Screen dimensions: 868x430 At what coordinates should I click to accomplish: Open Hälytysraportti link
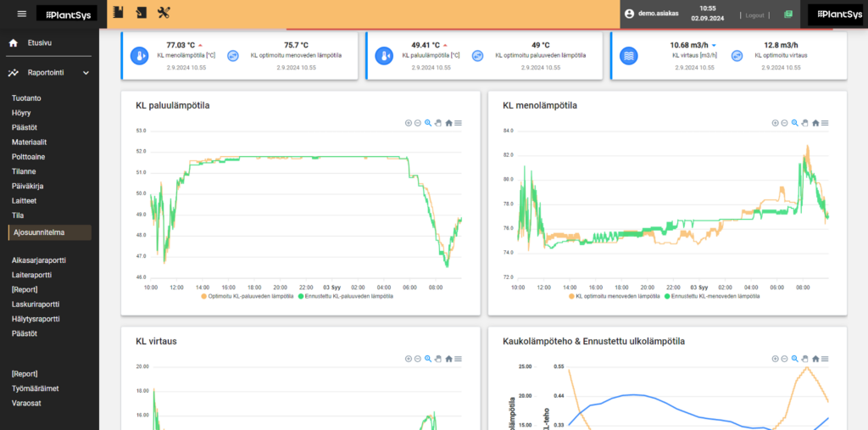point(36,319)
